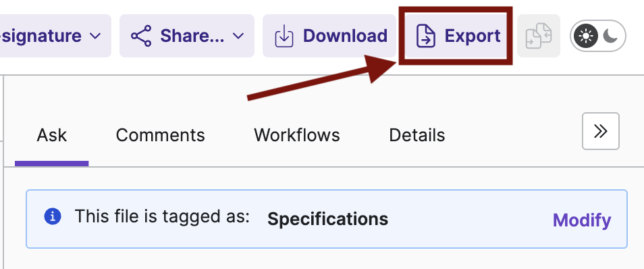The image size is (644, 269).
Task: Expand the Share dropdown chevron
Action: click(238, 36)
